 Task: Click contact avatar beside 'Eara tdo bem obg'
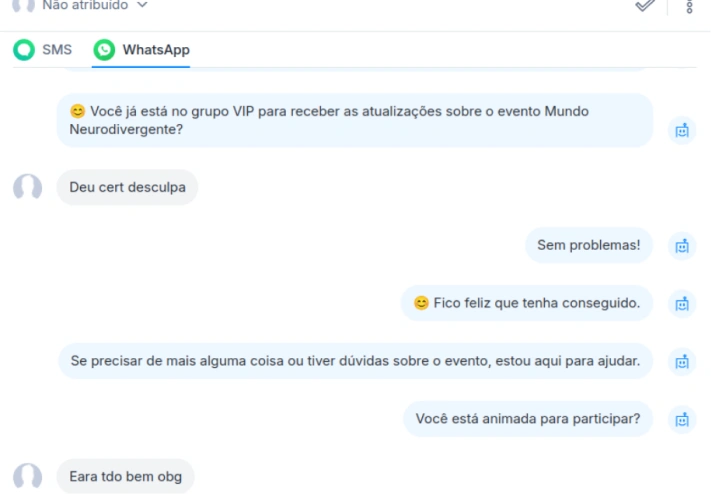[x=28, y=477]
